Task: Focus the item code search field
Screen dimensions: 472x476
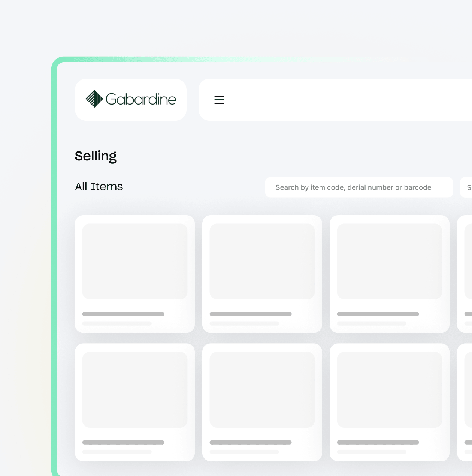Action: 359,187
